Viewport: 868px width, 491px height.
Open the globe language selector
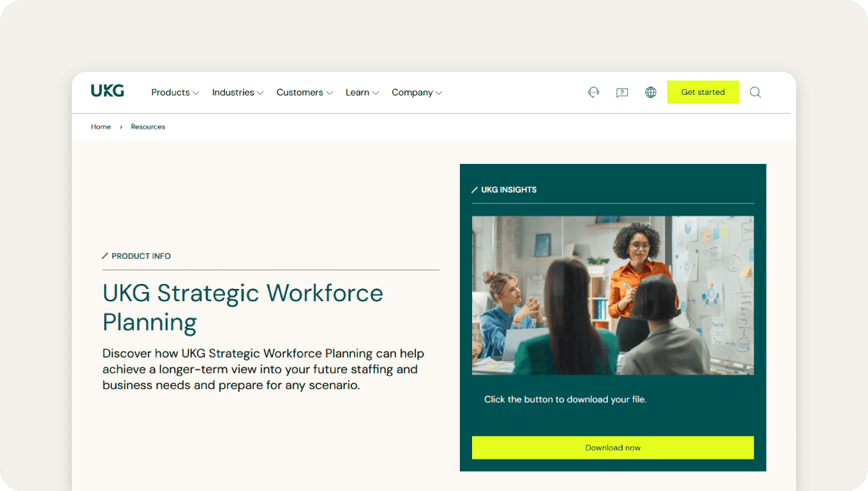[651, 92]
